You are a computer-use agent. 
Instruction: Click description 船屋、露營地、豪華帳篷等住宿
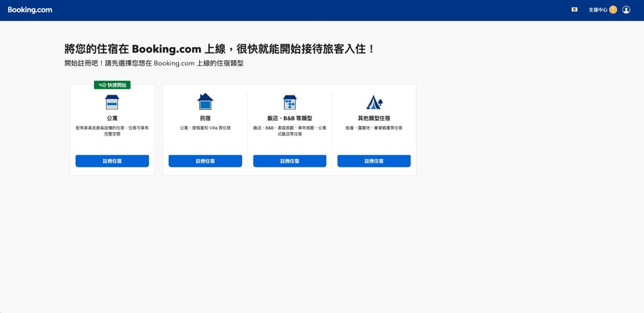point(374,128)
